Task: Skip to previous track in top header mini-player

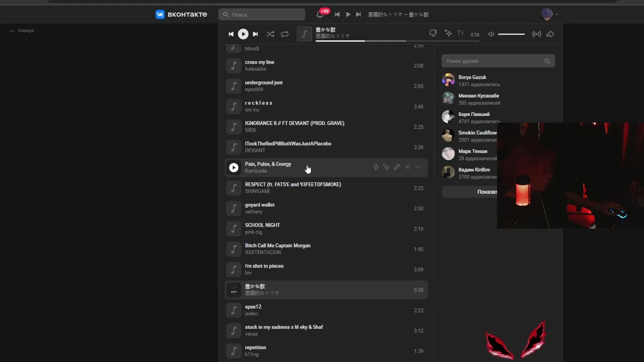Action: click(337, 15)
